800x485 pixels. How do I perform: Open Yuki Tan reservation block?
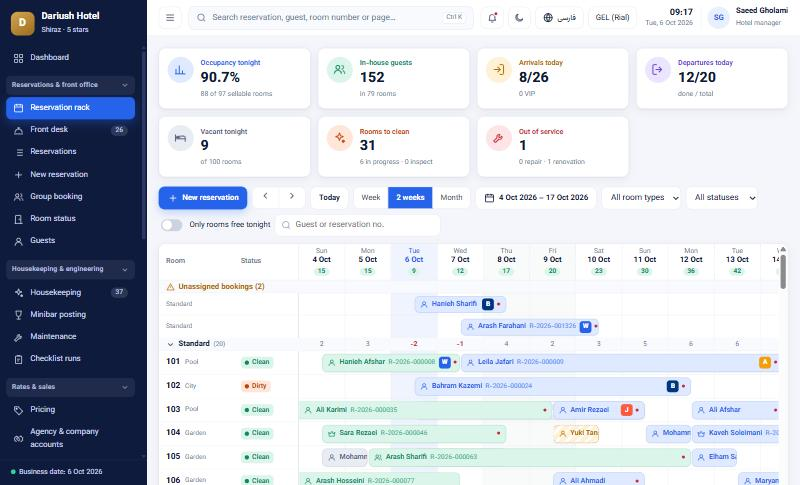tap(576, 433)
